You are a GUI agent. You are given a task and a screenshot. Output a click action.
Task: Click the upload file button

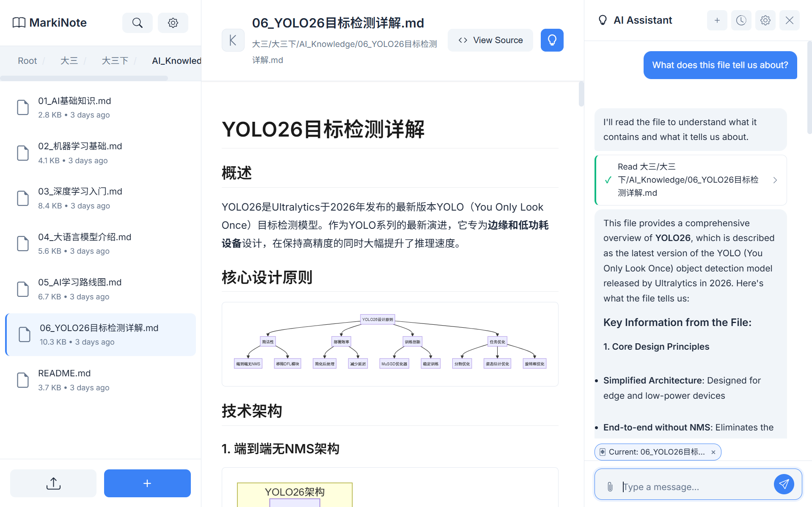(53, 483)
